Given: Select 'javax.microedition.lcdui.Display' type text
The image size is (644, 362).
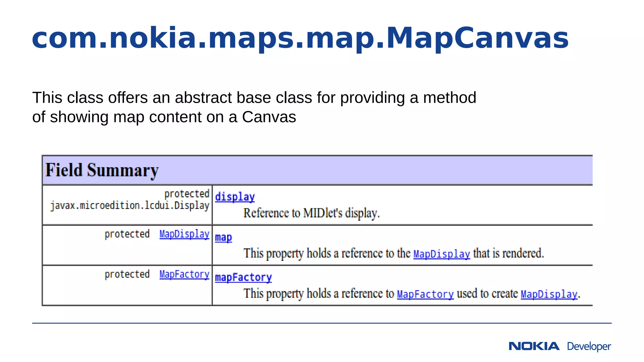Looking at the screenshot, I should (130, 206).
